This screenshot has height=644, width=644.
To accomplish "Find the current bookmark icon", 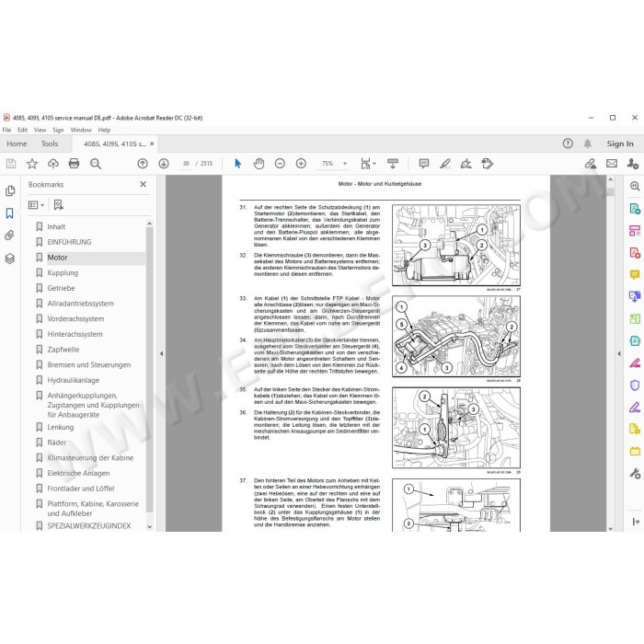I will (59, 205).
